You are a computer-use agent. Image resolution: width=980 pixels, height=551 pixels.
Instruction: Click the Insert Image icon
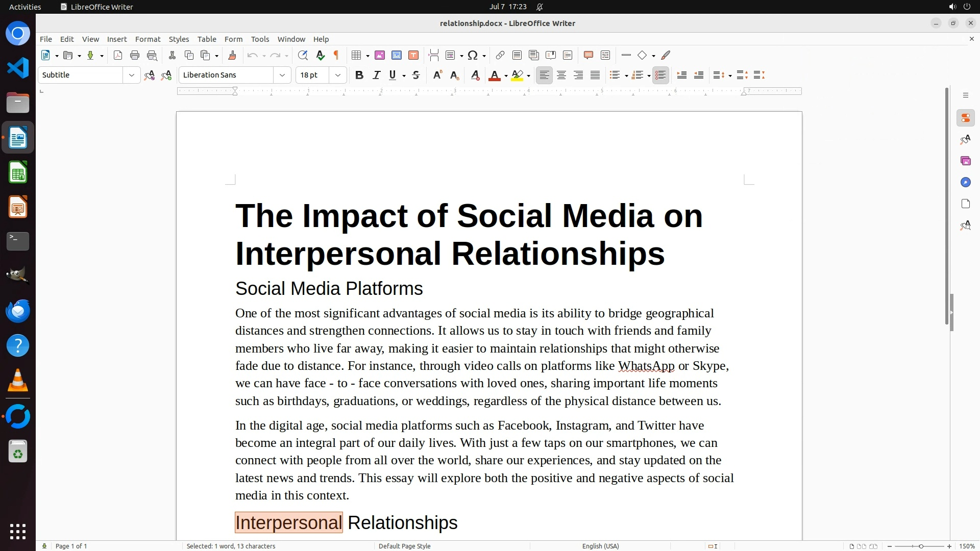tap(379, 55)
